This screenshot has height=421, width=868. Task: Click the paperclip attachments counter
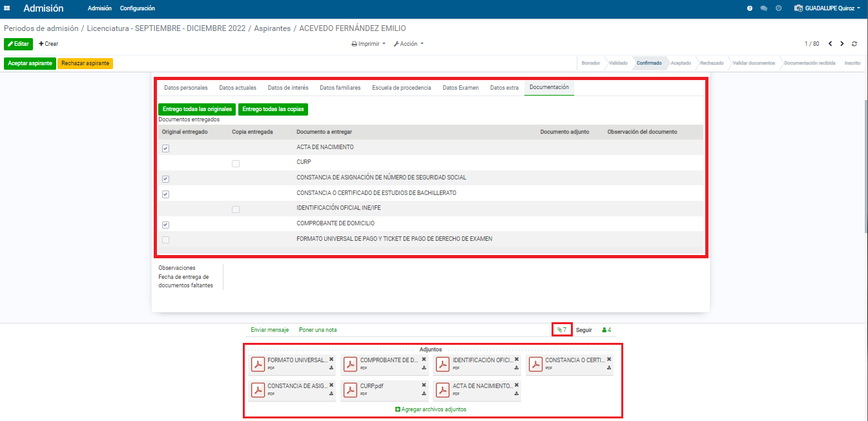pos(561,330)
